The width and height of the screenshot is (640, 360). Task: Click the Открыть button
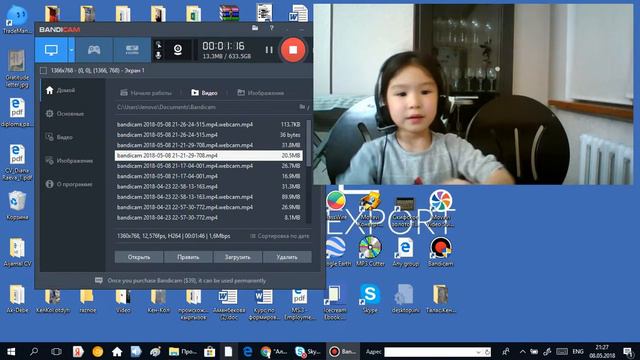tap(139, 257)
